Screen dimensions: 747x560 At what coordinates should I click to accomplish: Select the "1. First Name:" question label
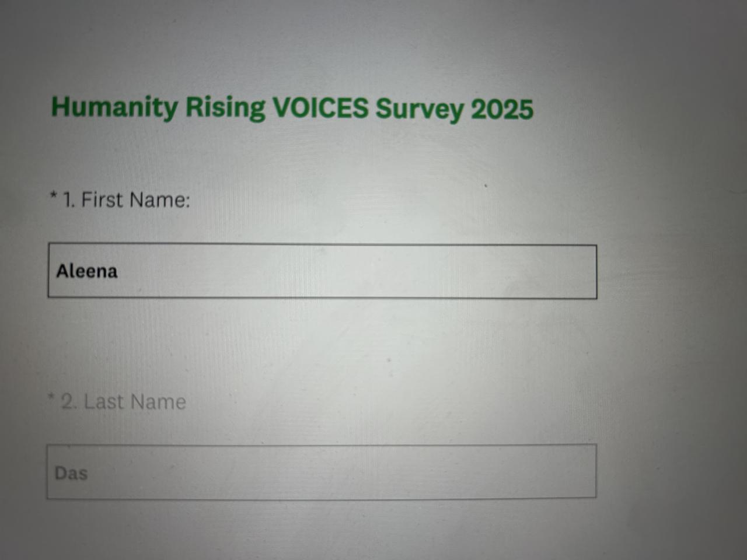(126, 200)
